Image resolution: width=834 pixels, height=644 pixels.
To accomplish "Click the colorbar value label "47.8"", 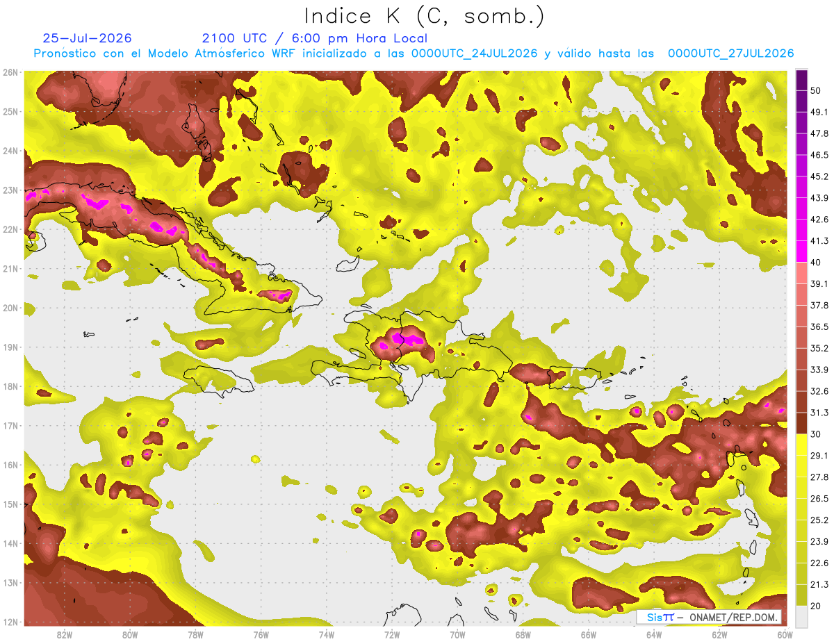I will (x=821, y=134).
